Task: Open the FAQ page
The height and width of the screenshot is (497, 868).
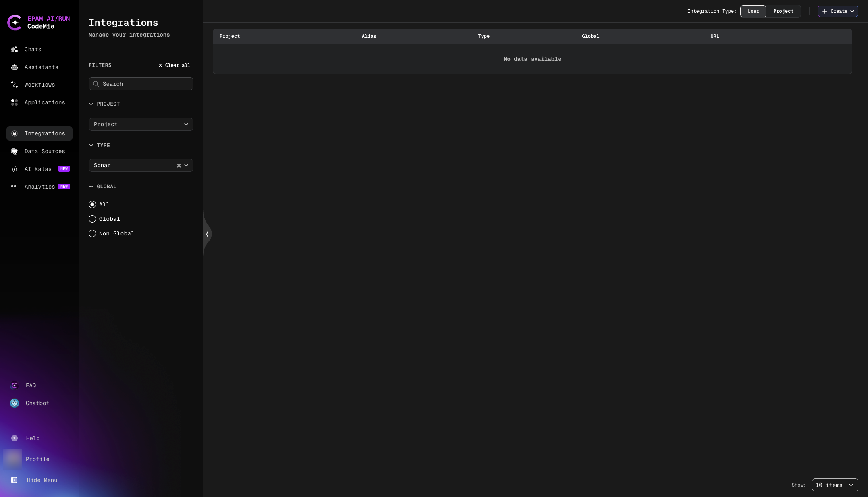Action: [x=31, y=385]
